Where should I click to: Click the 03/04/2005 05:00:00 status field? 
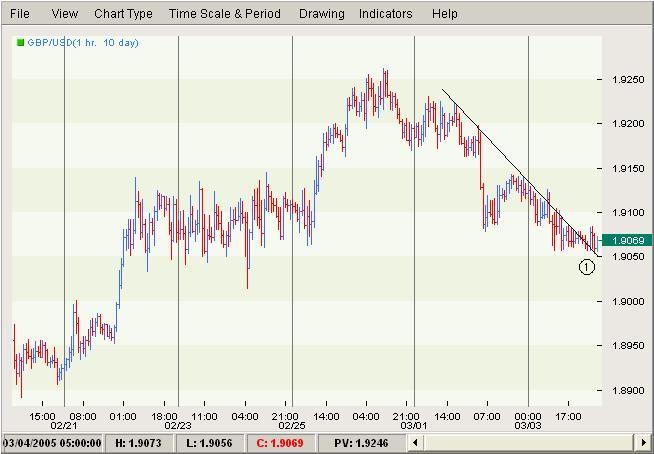point(52,443)
